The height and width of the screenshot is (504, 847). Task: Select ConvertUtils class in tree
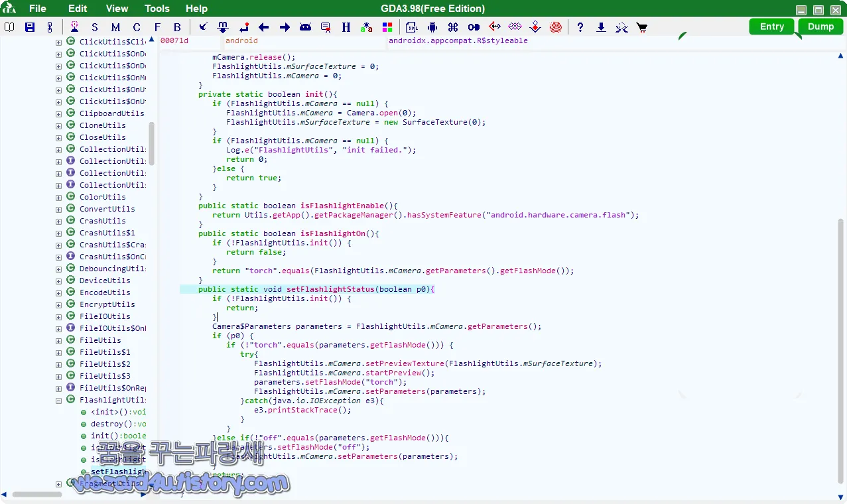coord(107,209)
